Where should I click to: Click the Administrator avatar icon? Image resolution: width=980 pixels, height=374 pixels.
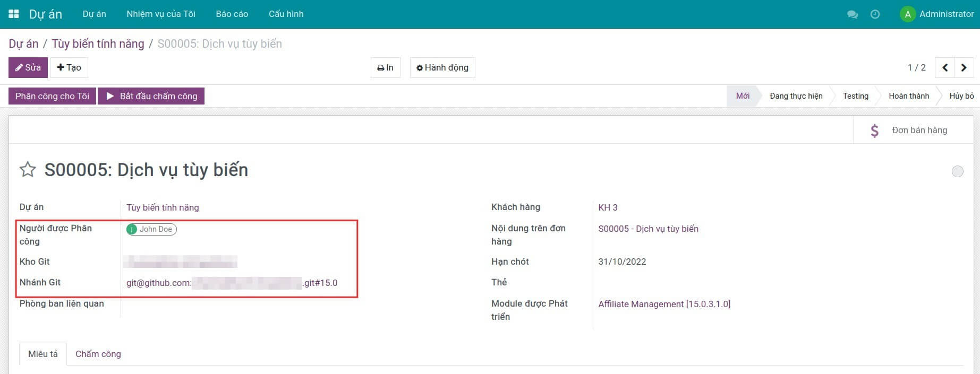[x=907, y=14]
